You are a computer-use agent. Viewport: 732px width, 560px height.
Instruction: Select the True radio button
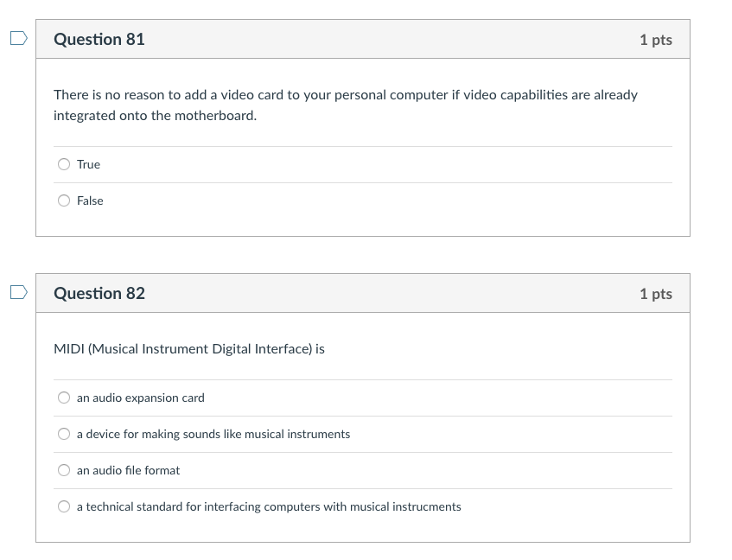pos(64,164)
